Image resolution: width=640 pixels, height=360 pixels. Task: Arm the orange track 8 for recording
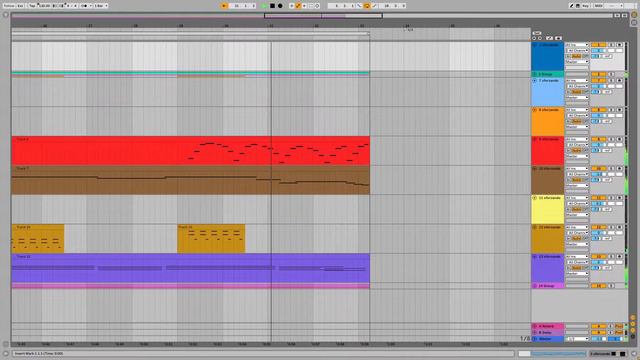620,110
